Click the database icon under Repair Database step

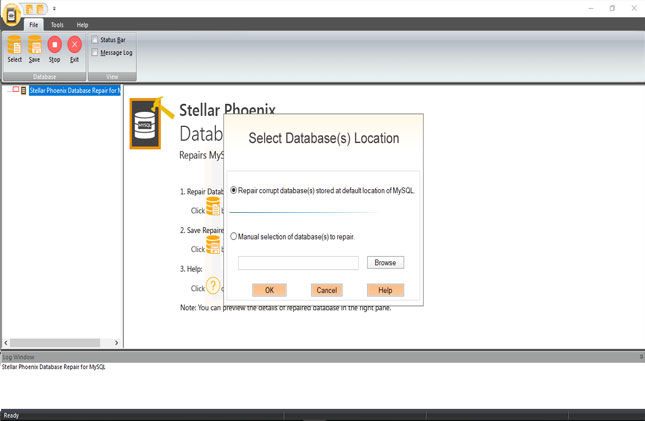point(213,206)
